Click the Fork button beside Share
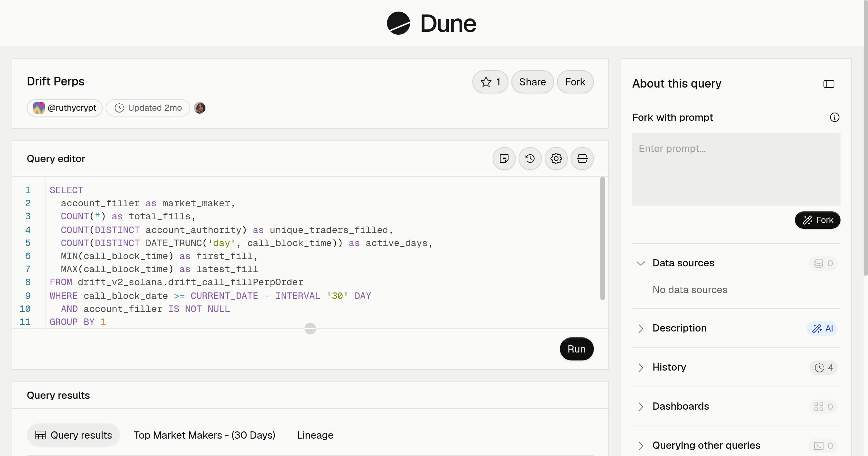 575,82
